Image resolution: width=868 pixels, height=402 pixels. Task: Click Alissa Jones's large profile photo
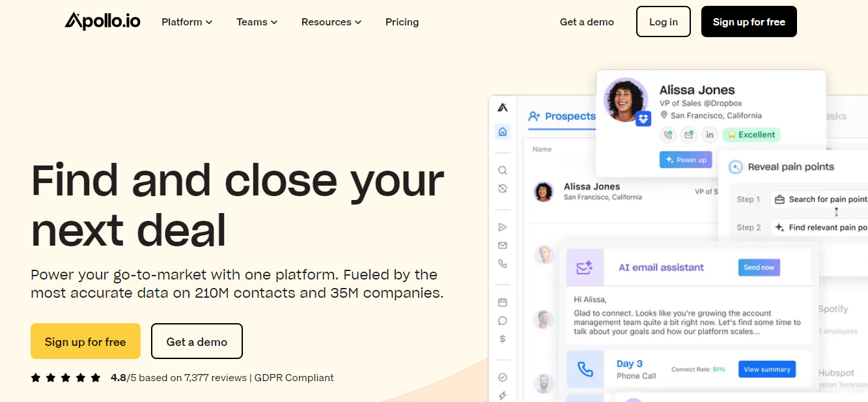[625, 100]
